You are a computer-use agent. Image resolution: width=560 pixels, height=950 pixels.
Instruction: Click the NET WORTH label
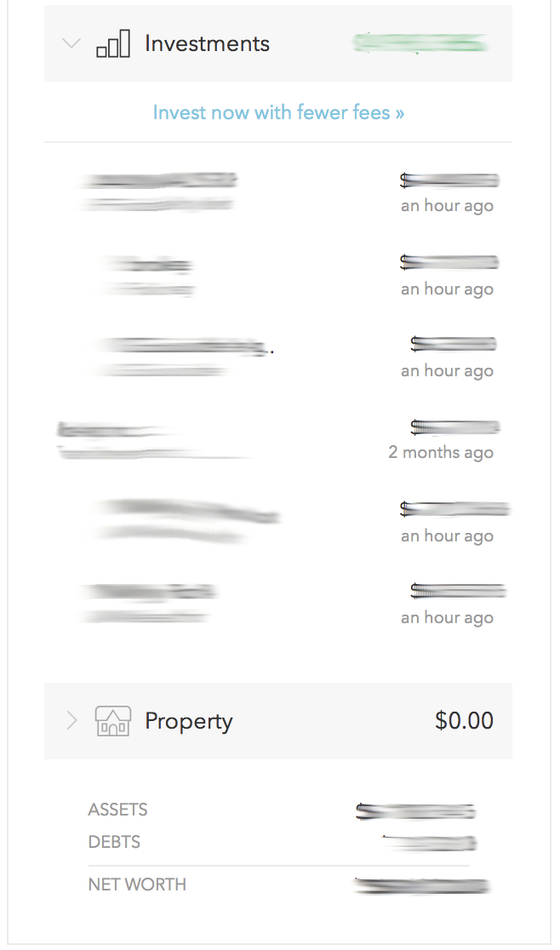coord(137,884)
